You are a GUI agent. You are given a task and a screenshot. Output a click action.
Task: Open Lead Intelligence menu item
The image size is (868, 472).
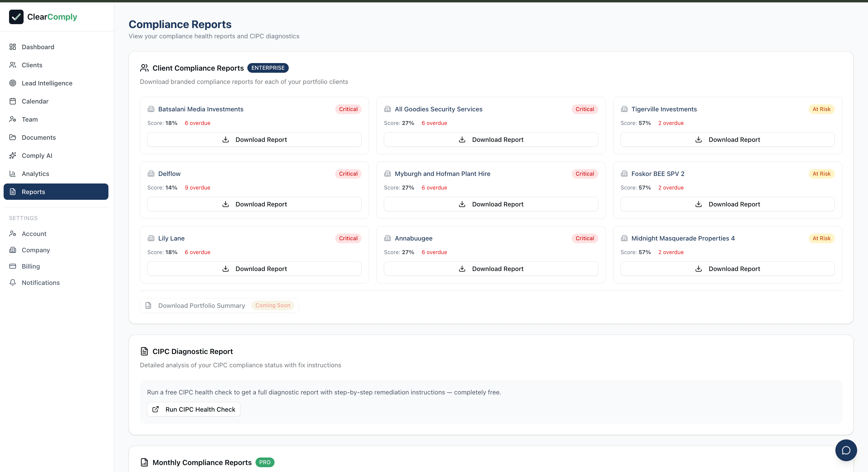[56, 83]
